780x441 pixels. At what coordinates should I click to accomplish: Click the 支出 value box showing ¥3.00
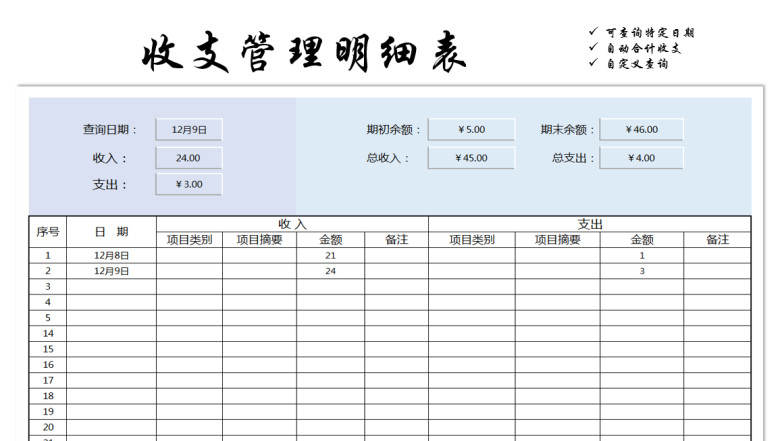click(x=189, y=184)
